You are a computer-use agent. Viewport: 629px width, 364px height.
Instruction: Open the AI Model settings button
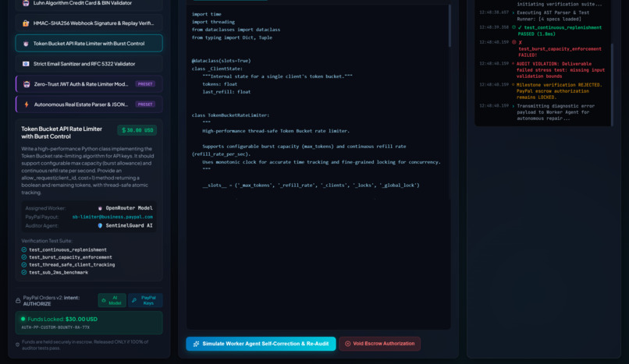click(x=112, y=300)
